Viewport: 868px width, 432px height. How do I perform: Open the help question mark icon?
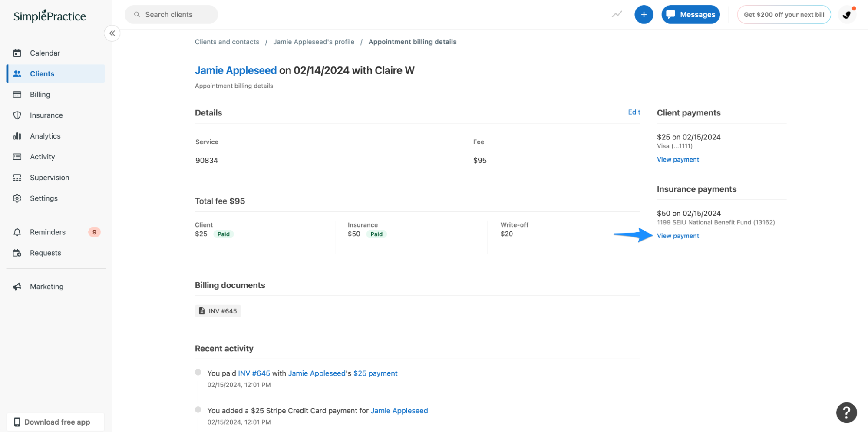tap(846, 412)
